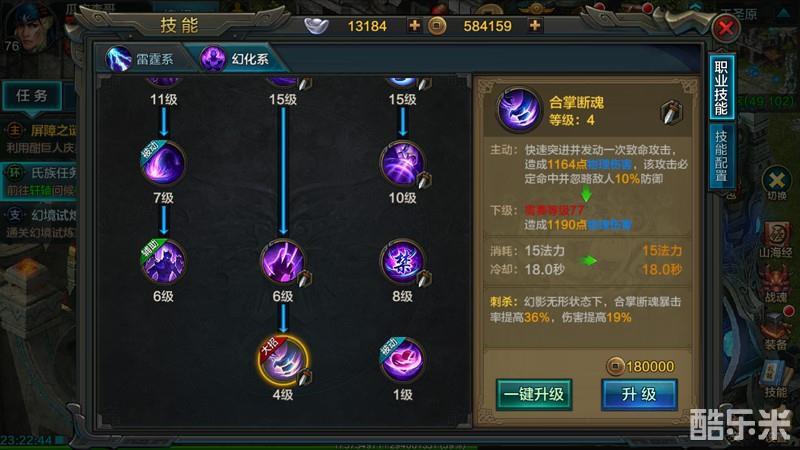Viewport: 800px width, 450px height.
Task: Select the middle level 6 claw skill
Action: [x=283, y=262]
